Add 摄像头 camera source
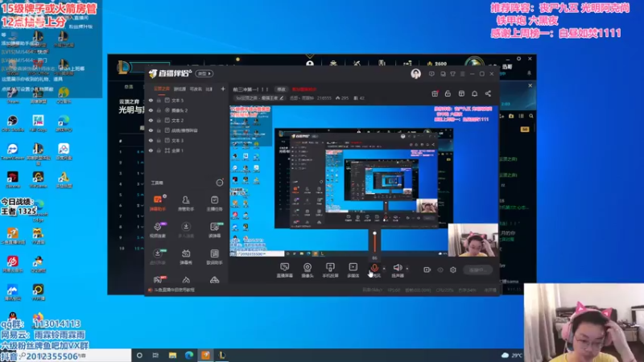 click(308, 270)
